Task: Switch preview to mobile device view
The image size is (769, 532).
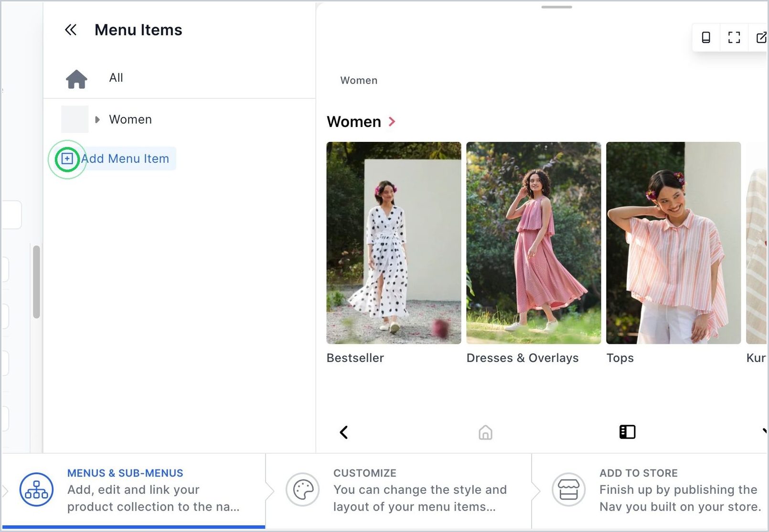Action: (x=706, y=37)
